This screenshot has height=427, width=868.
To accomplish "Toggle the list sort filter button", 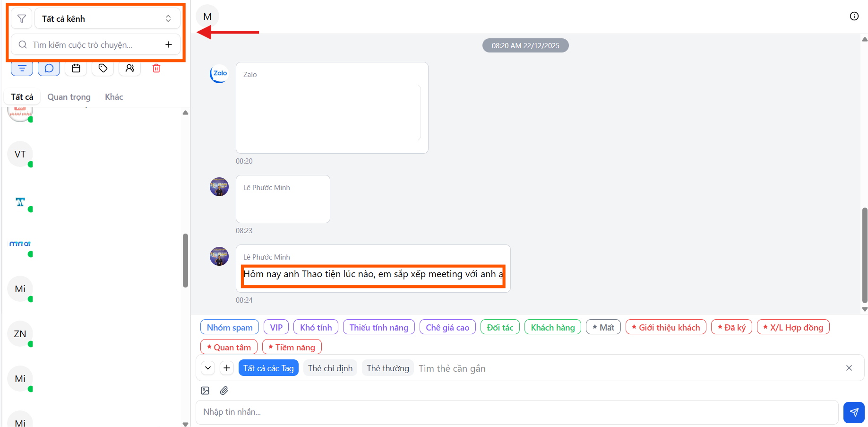I will click(22, 69).
